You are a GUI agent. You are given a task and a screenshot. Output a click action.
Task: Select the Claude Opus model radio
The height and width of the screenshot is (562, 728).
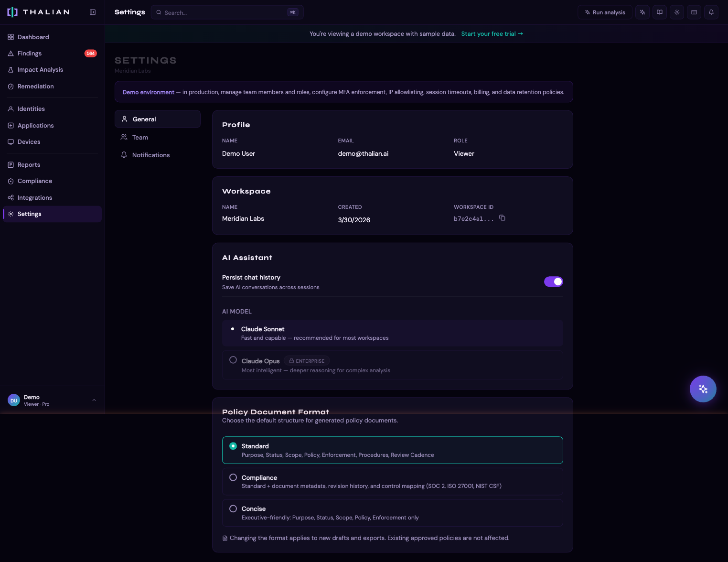233,360
